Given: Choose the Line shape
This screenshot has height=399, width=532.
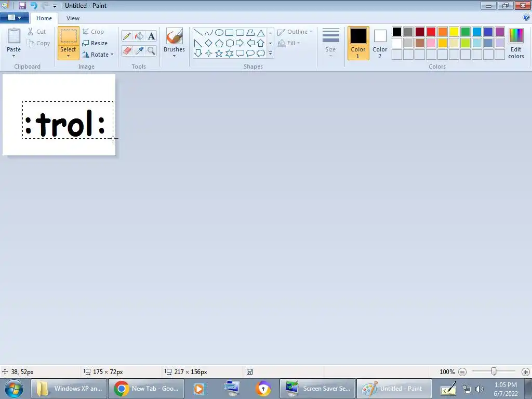Looking at the screenshot, I should point(198,33).
